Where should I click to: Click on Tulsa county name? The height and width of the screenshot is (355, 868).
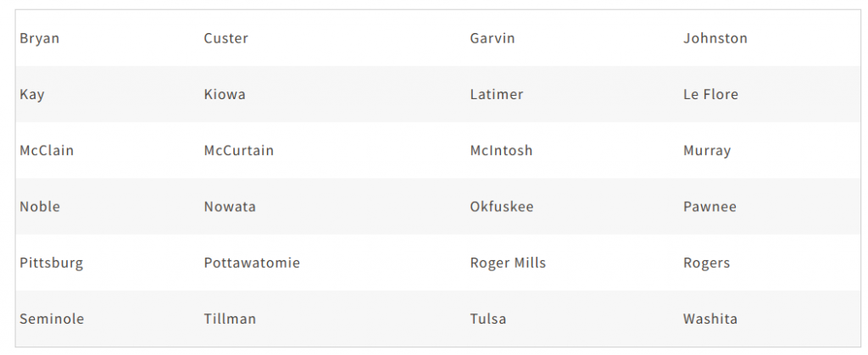(x=487, y=319)
